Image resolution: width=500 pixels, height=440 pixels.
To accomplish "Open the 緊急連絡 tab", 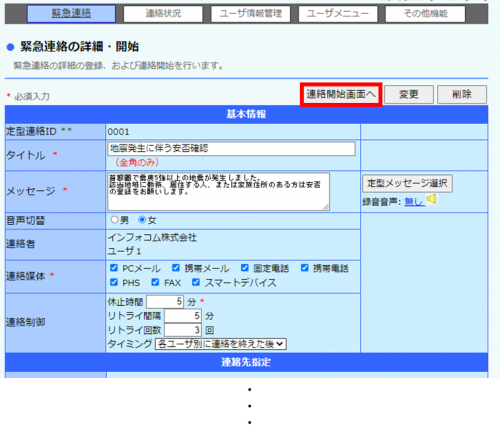I will pyautogui.click(x=71, y=14).
